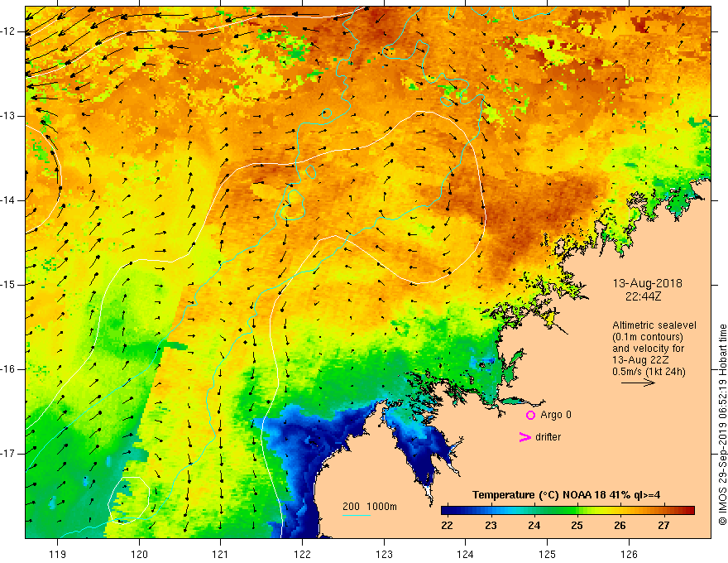
Task: Click the latitude label -12
Action: tap(8, 31)
